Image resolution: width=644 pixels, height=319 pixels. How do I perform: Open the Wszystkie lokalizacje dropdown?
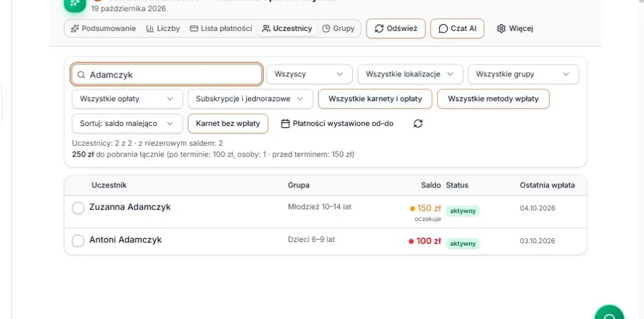(x=410, y=74)
